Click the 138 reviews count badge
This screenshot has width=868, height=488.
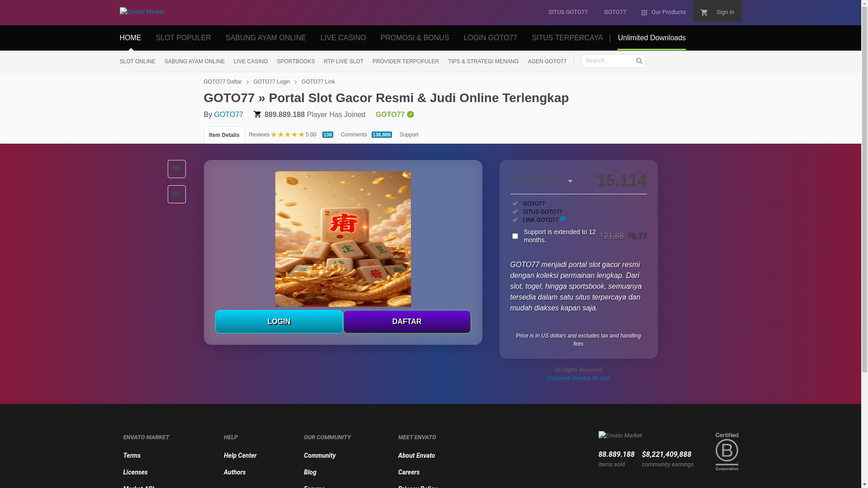[x=328, y=135]
